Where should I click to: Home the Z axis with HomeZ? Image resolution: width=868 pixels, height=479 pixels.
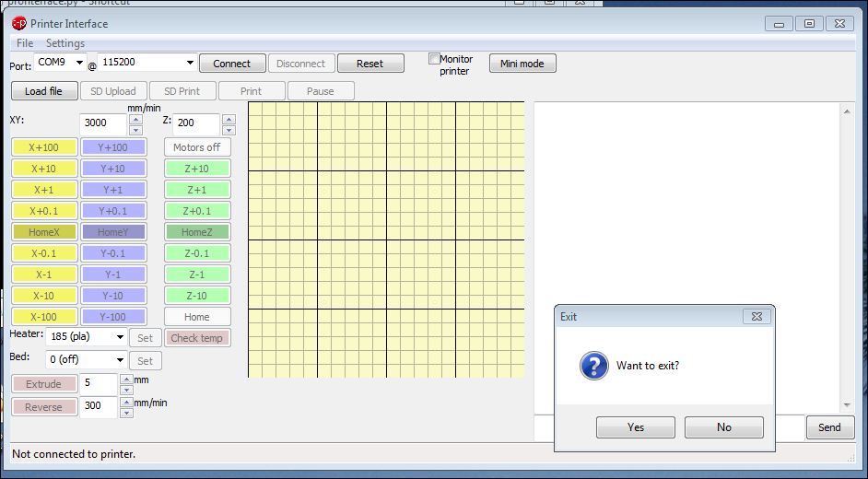[197, 232]
